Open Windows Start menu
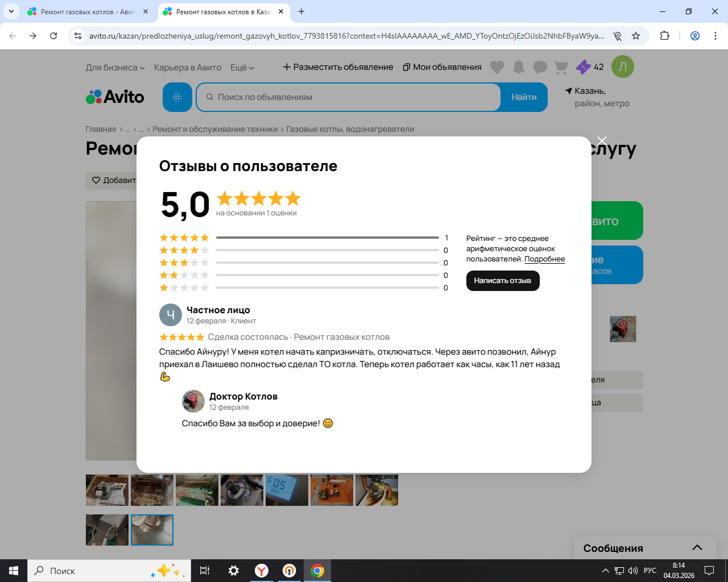 point(14,571)
